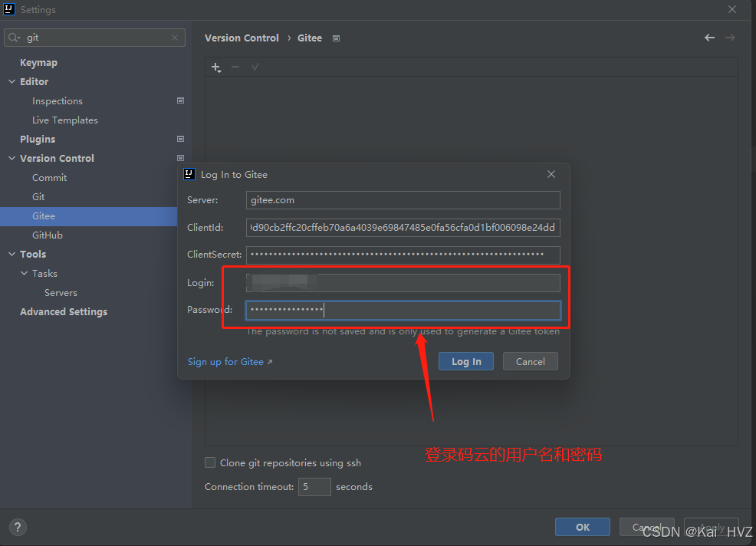The image size is (756, 546).
Task: Go back using the left arrow
Action: tap(709, 38)
